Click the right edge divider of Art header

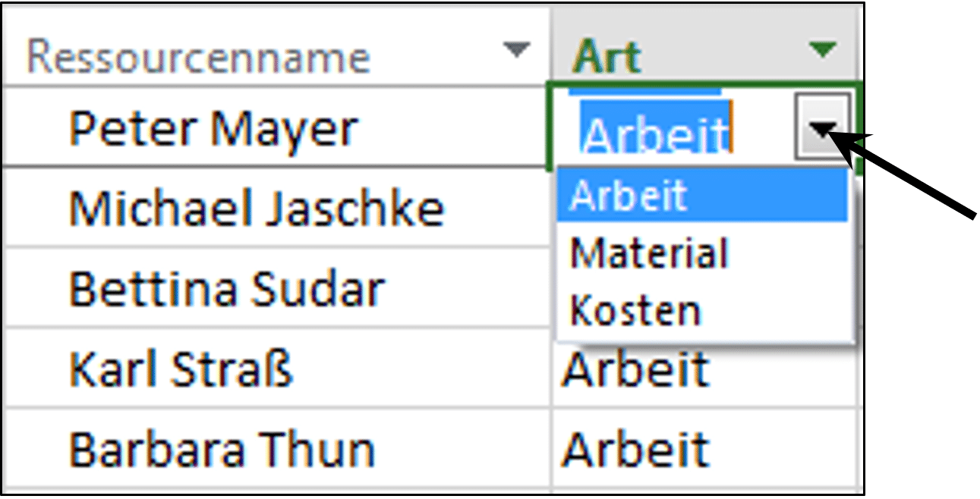pos(859,44)
